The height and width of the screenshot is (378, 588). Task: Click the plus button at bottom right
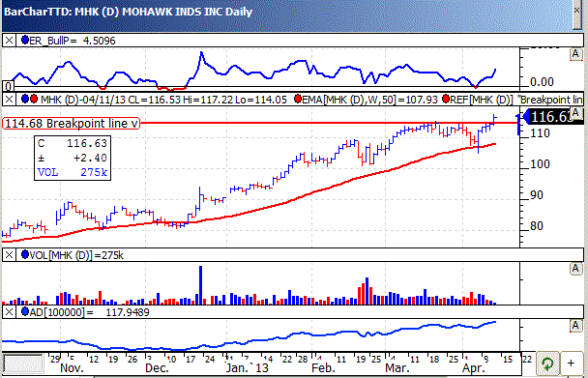pyautogui.click(x=572, y=363)
